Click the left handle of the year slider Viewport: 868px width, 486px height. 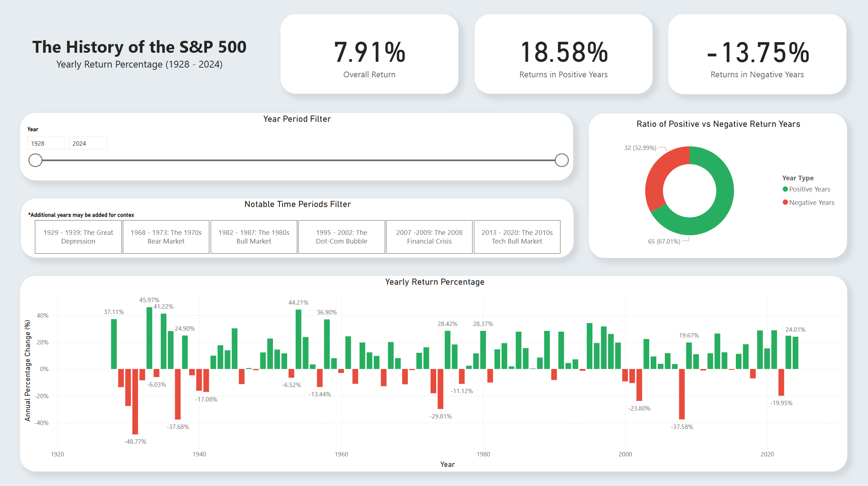[x=35, y=160]
